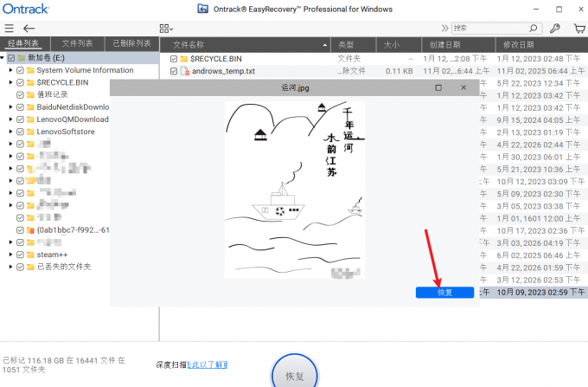Toggle checkbox for $RECYCLE.BIN tree folder
The image size is (588, 387).
coord(20,82)
